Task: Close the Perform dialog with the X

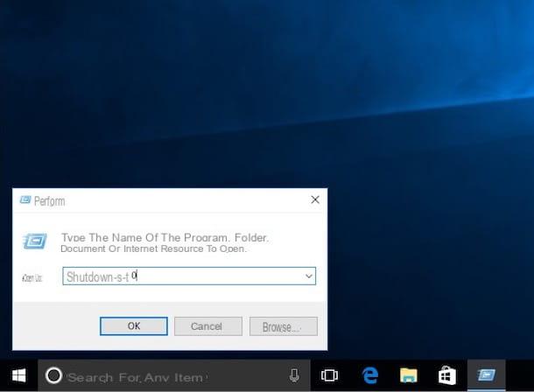Action: point(315,199)
